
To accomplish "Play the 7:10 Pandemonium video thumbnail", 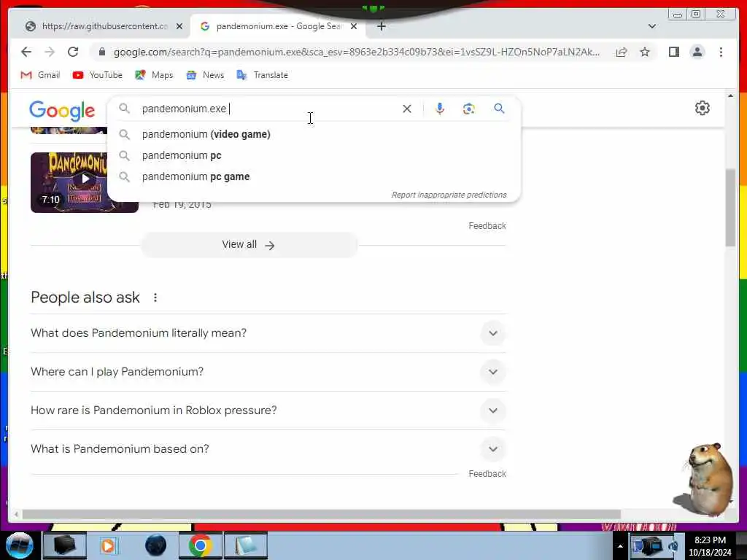I will tap(85, 182).
